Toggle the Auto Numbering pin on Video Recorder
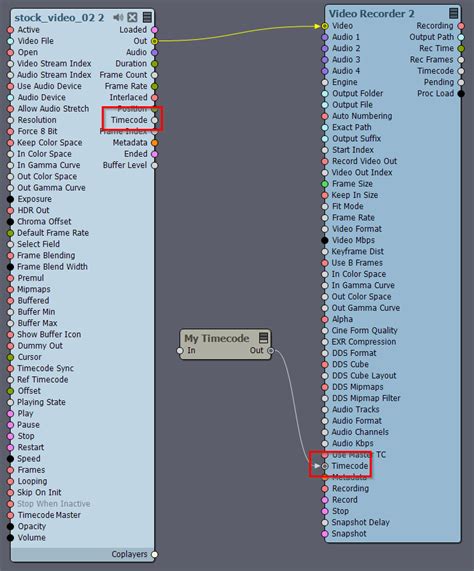 click(x=325, y=116)
